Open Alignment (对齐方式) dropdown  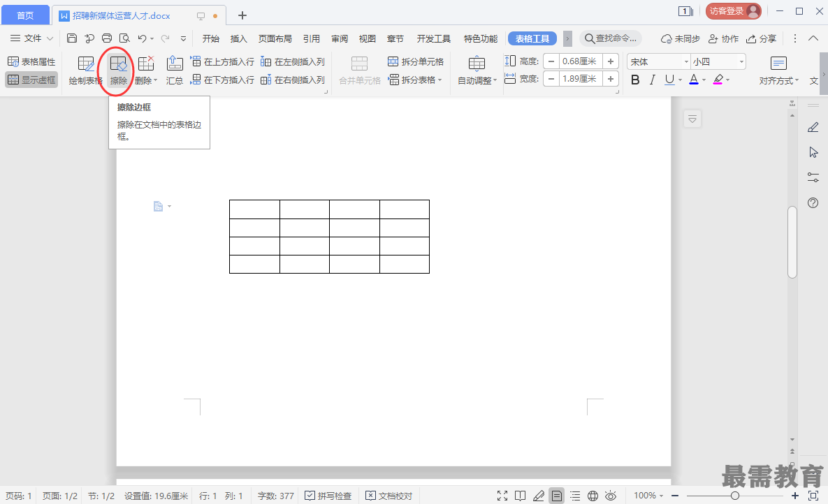coord(779,71)
